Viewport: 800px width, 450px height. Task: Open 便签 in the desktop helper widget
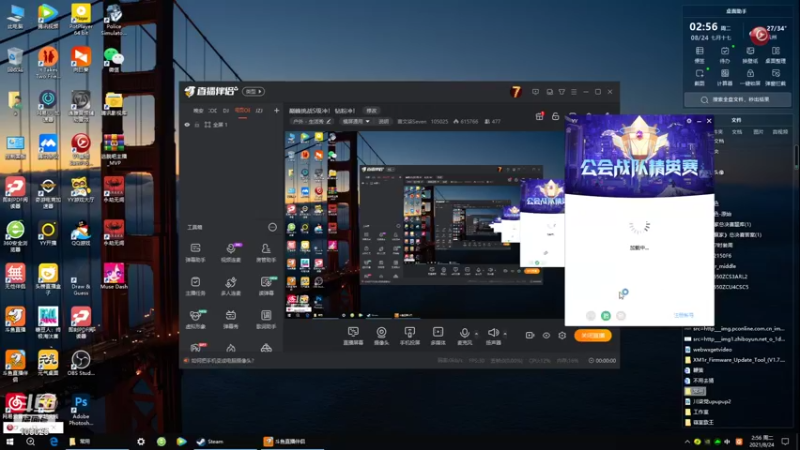click(x=699, y=55)
